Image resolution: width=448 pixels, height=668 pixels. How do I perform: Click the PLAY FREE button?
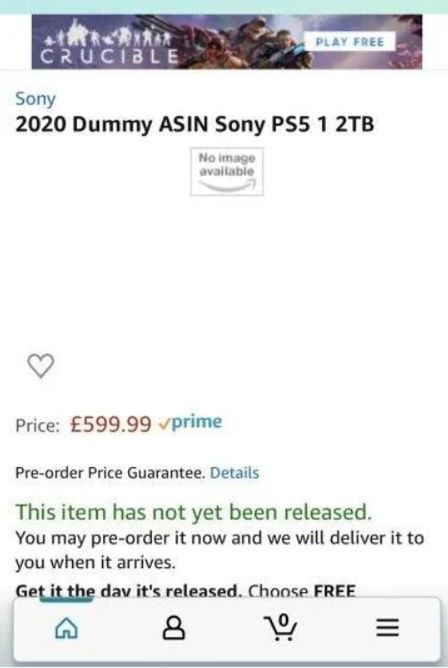click(350, 42)
